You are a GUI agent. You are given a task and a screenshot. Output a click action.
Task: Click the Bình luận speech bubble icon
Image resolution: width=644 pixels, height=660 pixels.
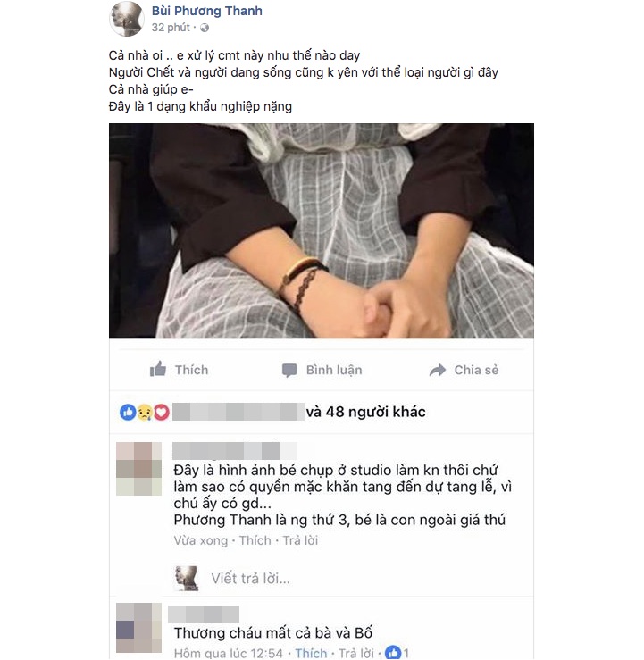tap(289, 371)
